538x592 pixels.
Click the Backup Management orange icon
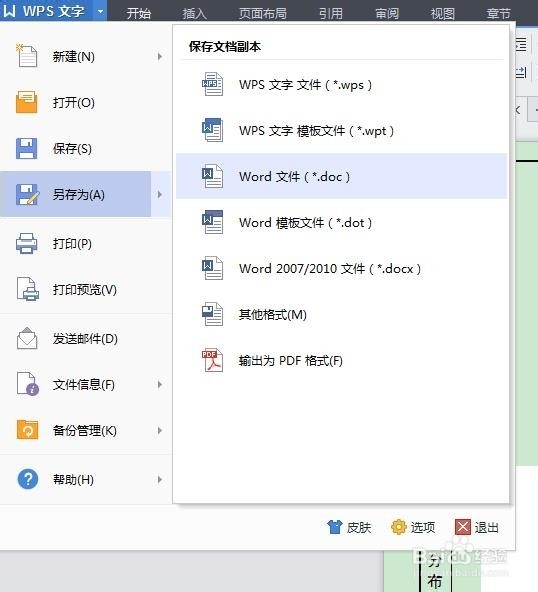click(27, 430)
